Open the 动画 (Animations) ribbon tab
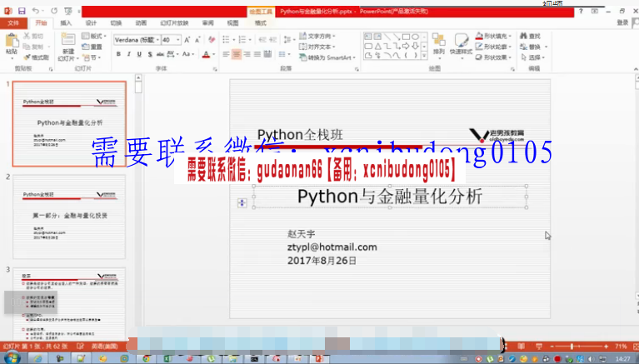This screenshot has height=364, width=639. [x=141, y=22]
